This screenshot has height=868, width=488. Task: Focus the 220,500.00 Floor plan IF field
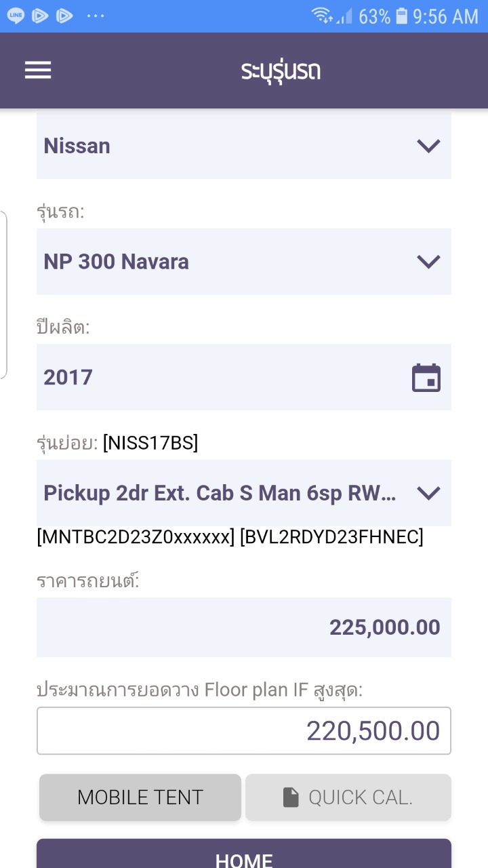[x=244, y=731]
